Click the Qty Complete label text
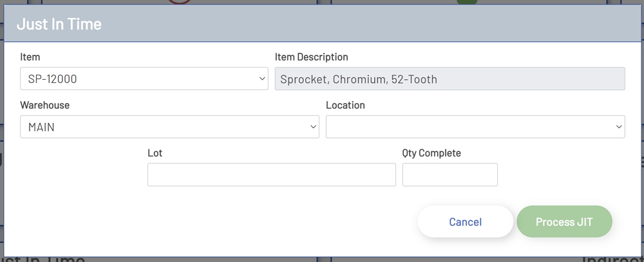Image resolution: width=644 pixels, height=262 pixels. tap(431, 153)
